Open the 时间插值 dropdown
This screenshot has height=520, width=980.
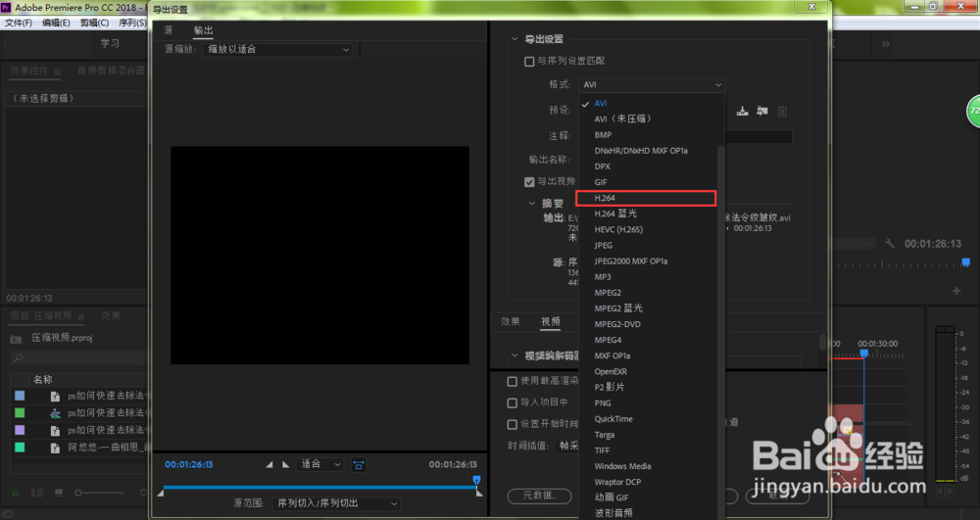click(567, 446)
